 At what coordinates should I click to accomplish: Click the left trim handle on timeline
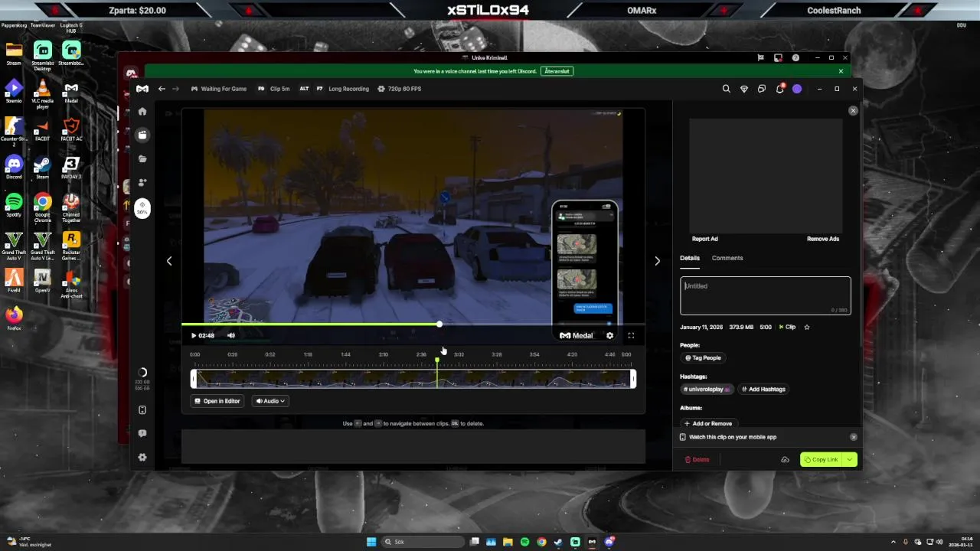[194, 379]
